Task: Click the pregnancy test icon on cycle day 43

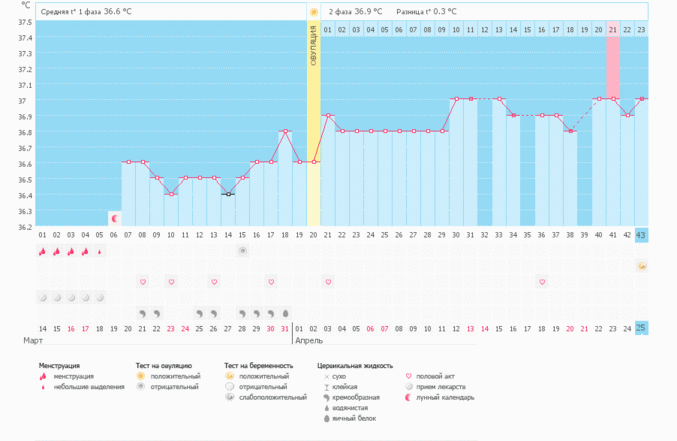Action: tap(641, 266)
